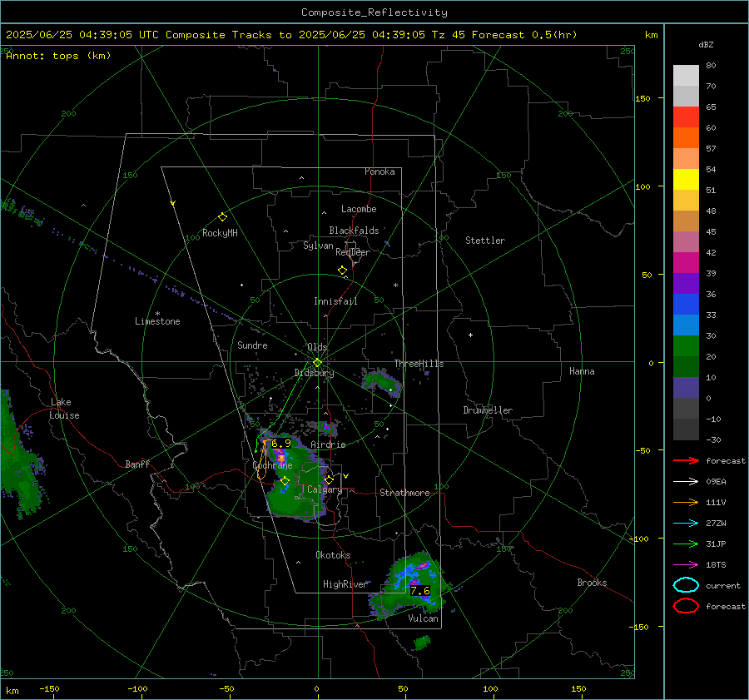Click the Drumheller town label
Image resolution: width=749 pixels, height=700 pixels.
488,410
